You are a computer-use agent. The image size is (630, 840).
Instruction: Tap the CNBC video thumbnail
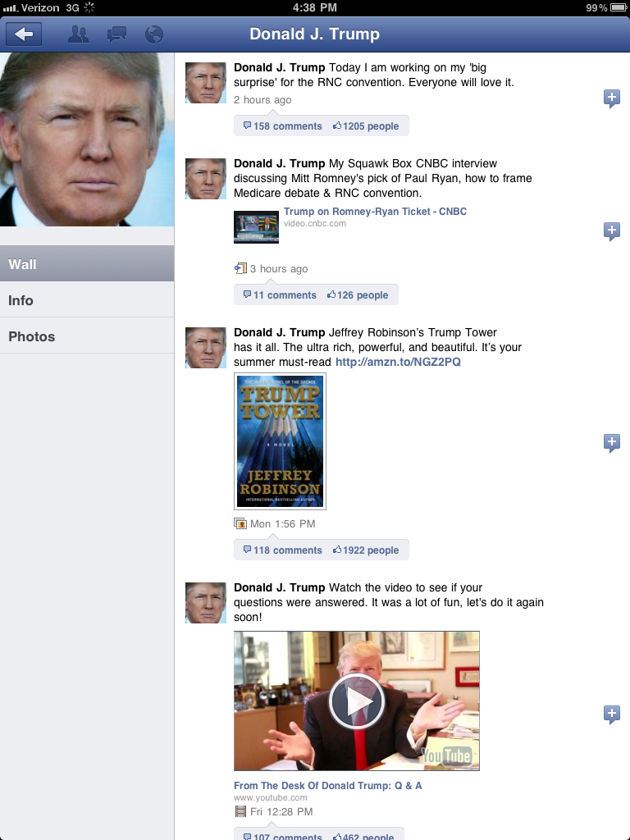256,227
